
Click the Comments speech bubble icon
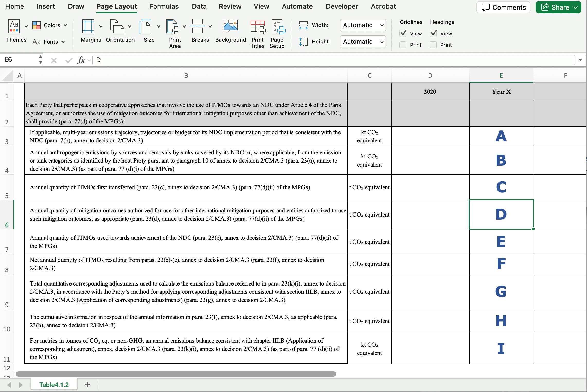485,7
